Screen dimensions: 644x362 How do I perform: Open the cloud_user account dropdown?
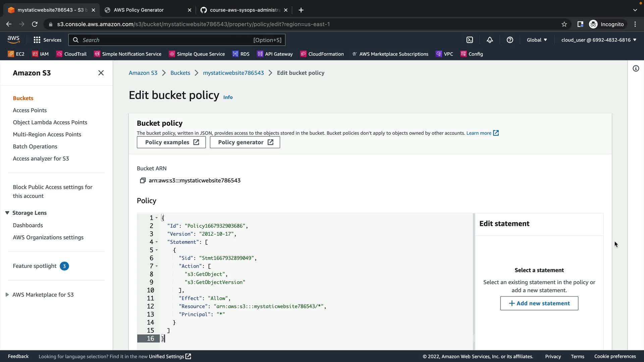[x=598, y=40]
